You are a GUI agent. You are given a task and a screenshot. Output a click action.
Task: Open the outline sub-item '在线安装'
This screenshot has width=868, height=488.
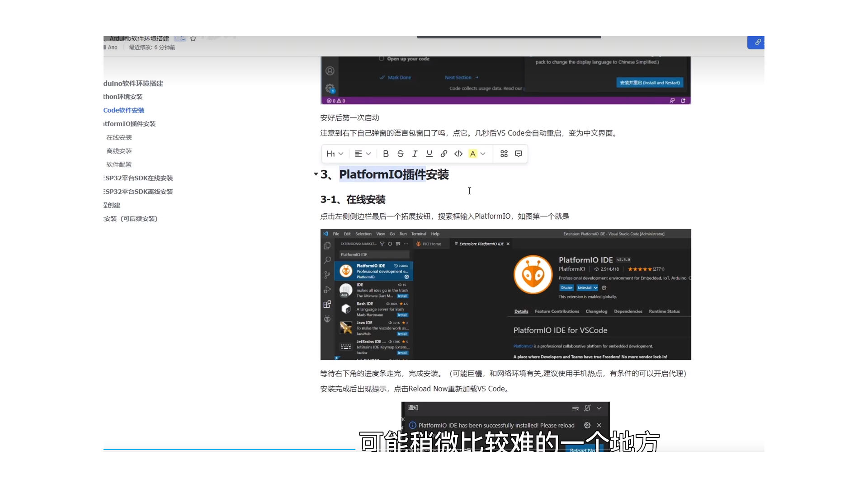[119, 137]
